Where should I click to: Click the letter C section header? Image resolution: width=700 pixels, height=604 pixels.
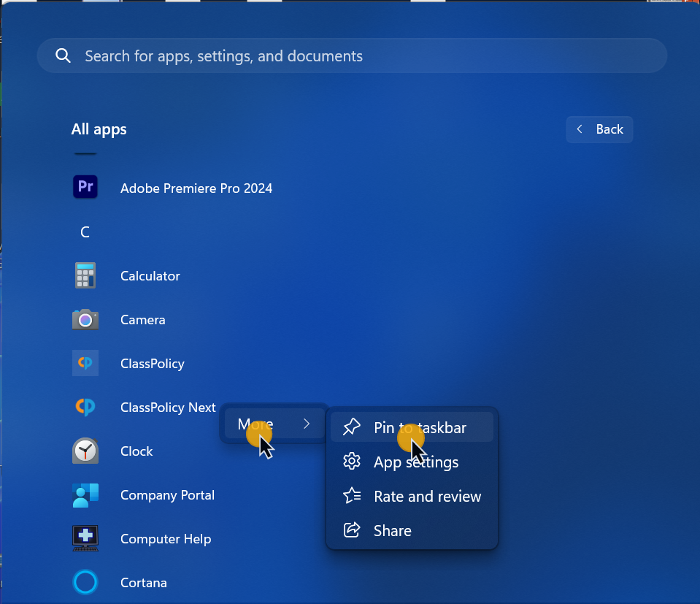tap(85, 232)
